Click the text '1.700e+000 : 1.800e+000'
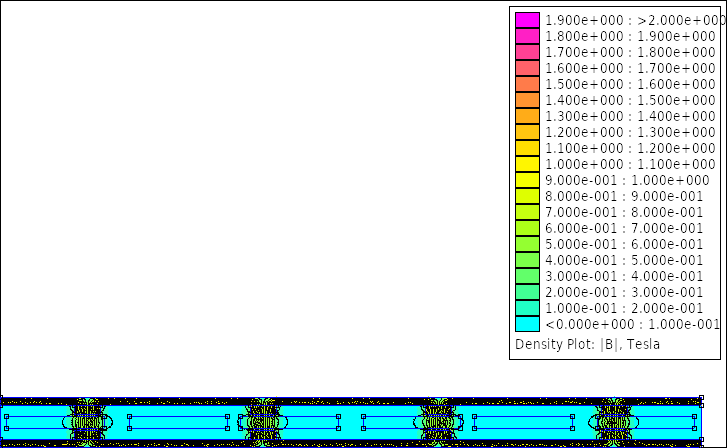Screen dimensions: 727x448 630,52
